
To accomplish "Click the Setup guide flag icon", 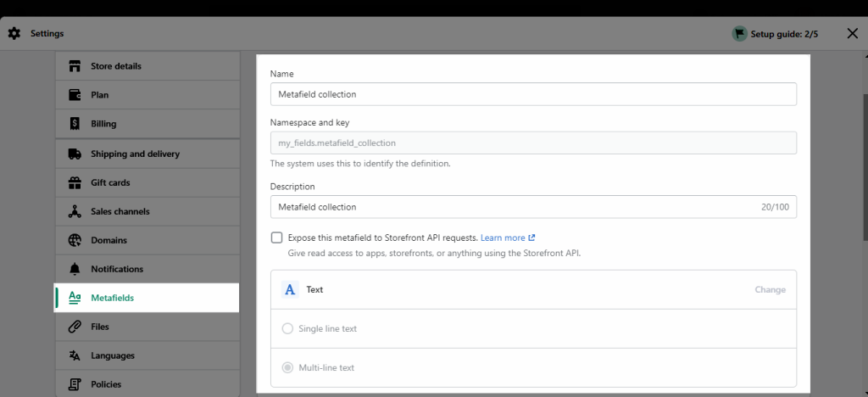I will click(x=739, y=34).
